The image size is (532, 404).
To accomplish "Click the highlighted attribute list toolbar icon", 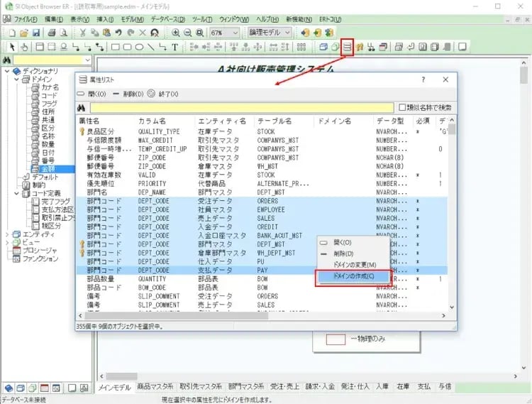I will point(347,48).
